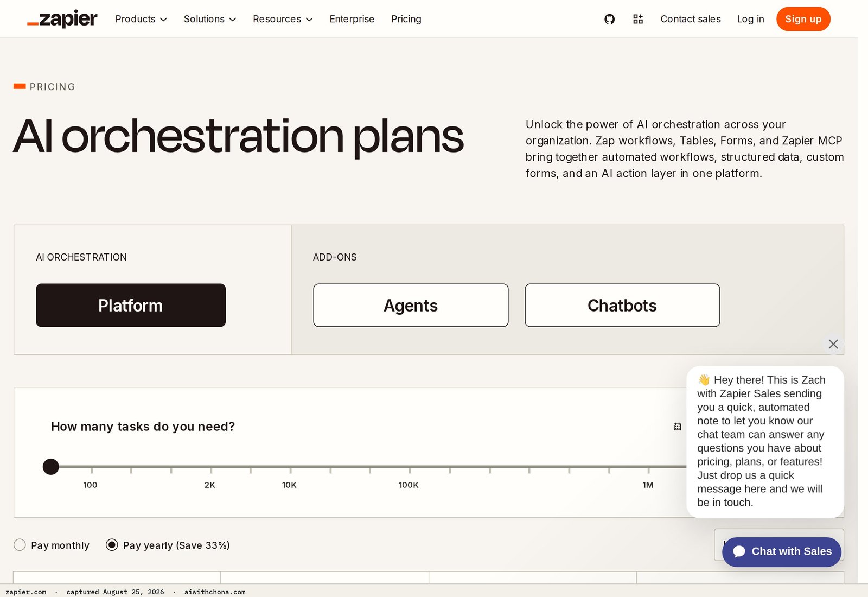
Task: Open Contact sales link
Action: [x=691, y=19]
